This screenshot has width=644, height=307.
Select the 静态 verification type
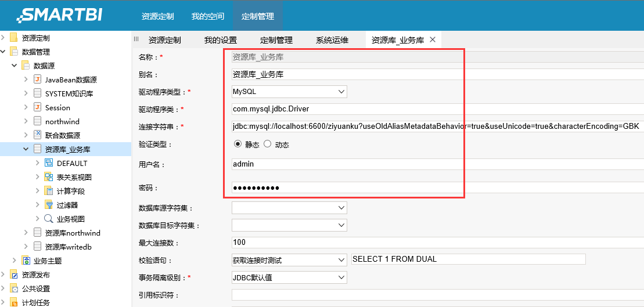click(238, 144)
